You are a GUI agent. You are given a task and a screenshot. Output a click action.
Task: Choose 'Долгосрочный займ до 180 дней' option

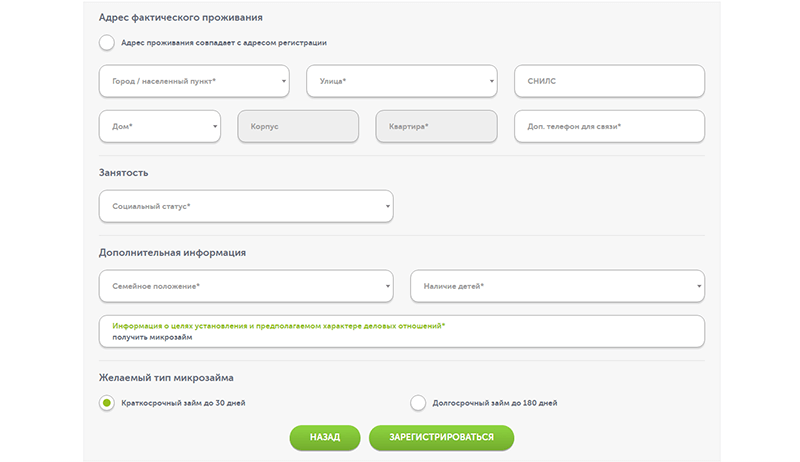pos(418,403)
